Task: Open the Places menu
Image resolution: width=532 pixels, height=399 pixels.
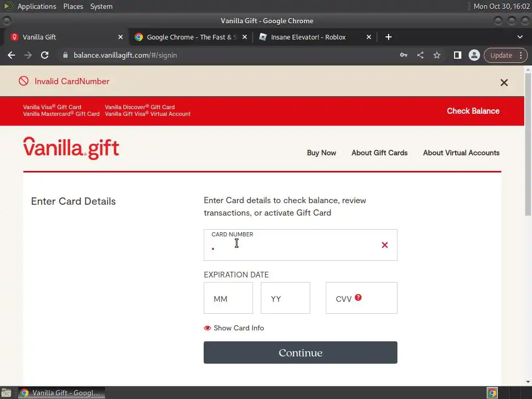Action: [x=73, y=6]
